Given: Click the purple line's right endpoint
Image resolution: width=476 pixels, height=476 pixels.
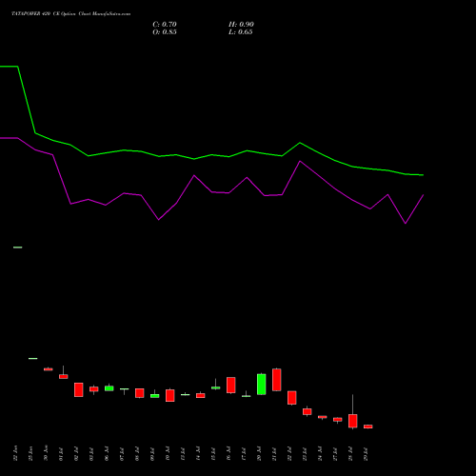Looking at the screenshot, I should point(423,195).
